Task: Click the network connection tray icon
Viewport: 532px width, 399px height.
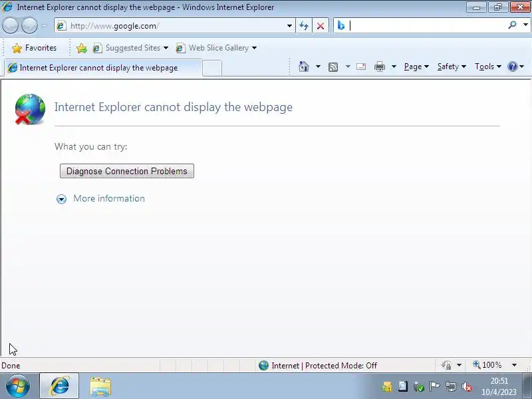Action: [451, 386]
